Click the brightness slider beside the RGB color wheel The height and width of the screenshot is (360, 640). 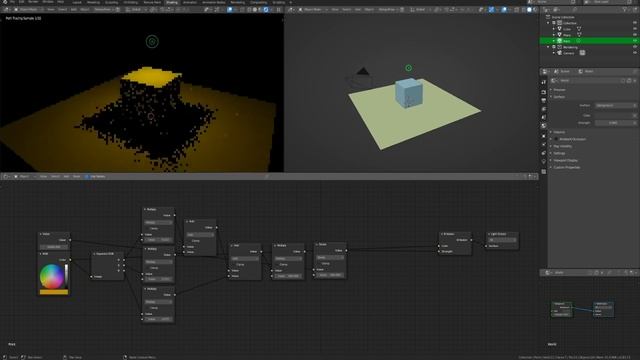pyautogui.click(x=66, y=276)
